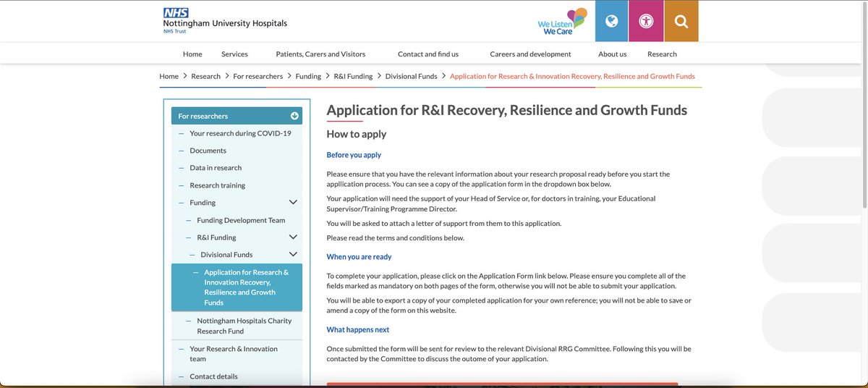
Task: Go to Funding breadcrumb link
Action: [x=308, y=76]
